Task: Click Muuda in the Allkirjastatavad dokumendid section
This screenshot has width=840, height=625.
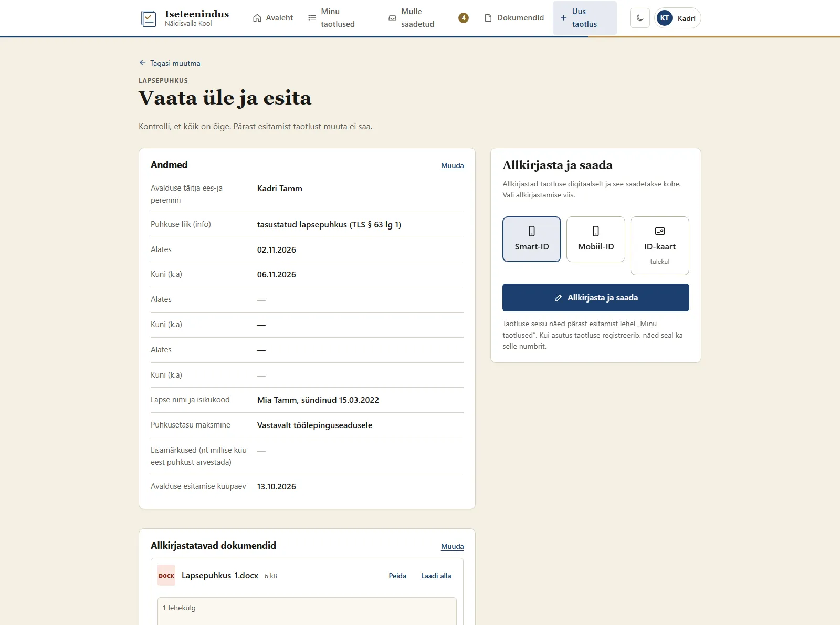Action: [x=453, y=546]
